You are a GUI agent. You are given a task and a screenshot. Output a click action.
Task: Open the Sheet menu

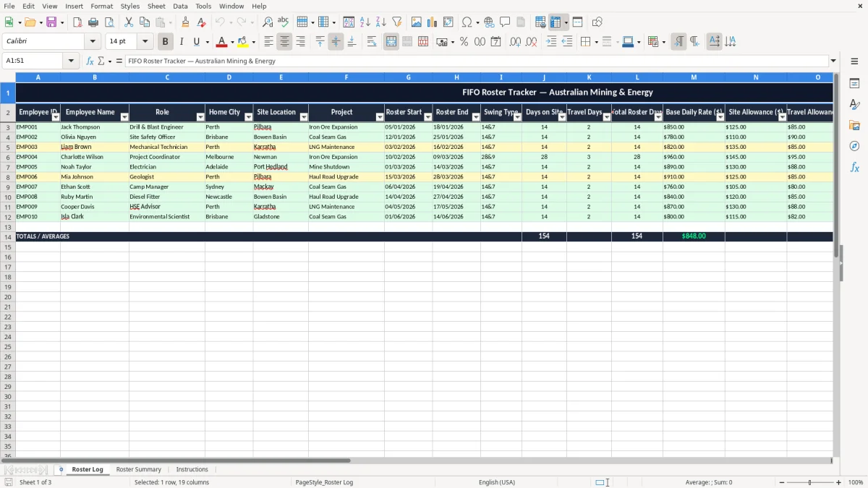click(x=156, y=6)
